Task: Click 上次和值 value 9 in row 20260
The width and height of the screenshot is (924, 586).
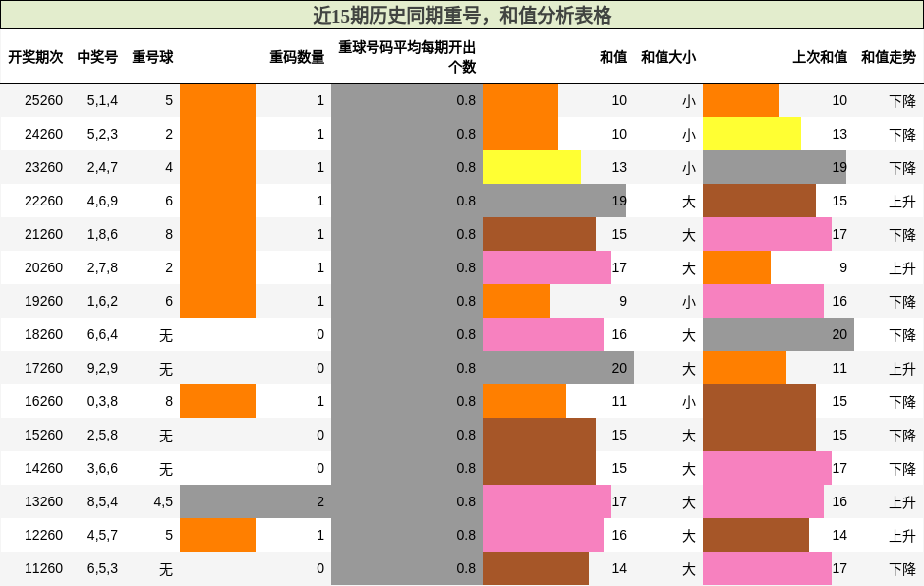Action: 843,267
